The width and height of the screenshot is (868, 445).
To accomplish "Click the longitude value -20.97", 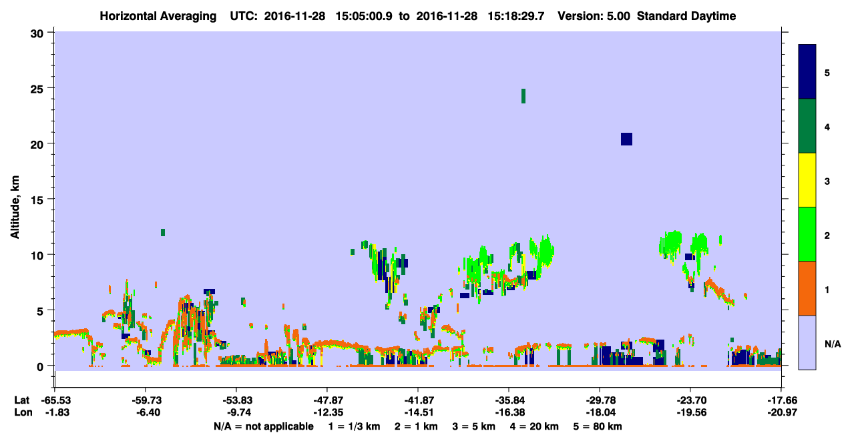I will tap(781, 412).
